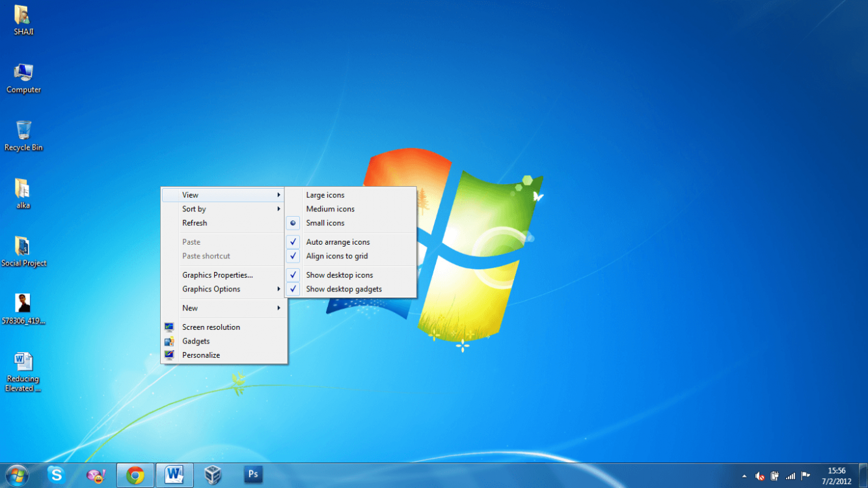
Task: Launch Google Chrome from the taskbar
Action: (135, 476)
